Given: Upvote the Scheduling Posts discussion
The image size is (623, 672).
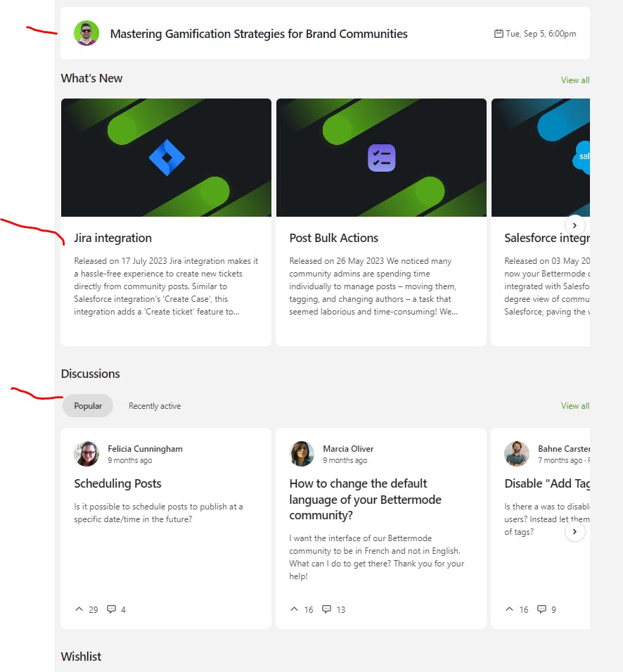Looking at the screenshot, I should 79,609.
